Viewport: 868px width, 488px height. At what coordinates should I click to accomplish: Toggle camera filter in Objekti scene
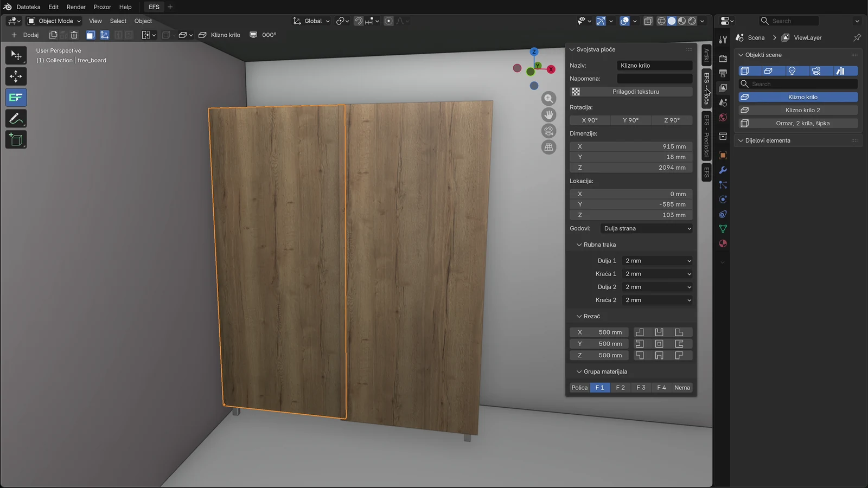[816, 71]
